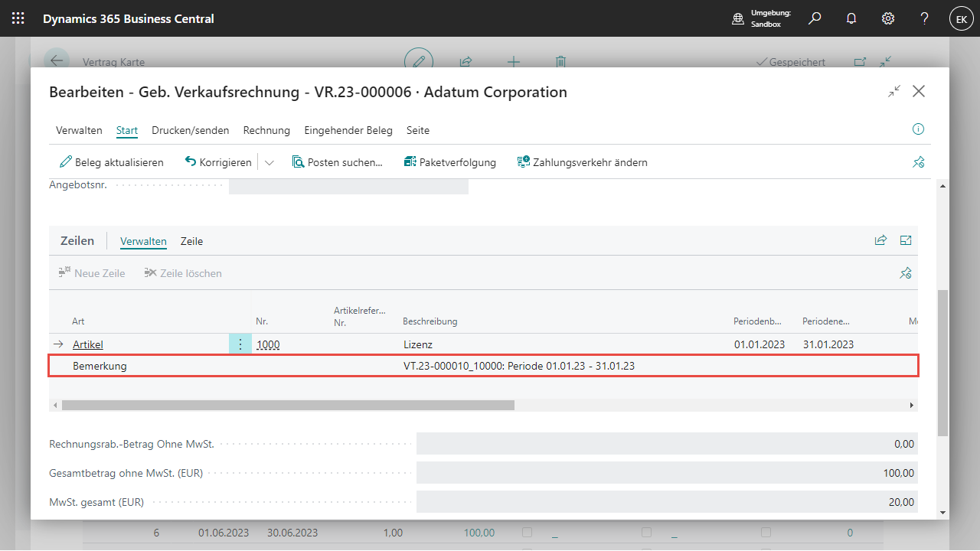Select the Bemerkung row description cell
Image resolution: width=980 pixels, height=551 pixels.
pos(518,366)
